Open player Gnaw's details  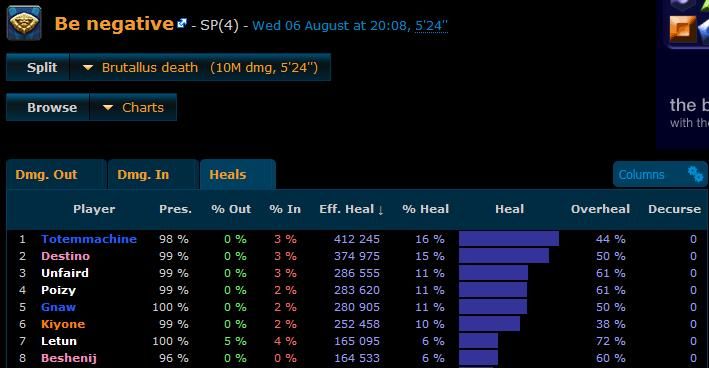pyautogui.click(x=58, y=307)
